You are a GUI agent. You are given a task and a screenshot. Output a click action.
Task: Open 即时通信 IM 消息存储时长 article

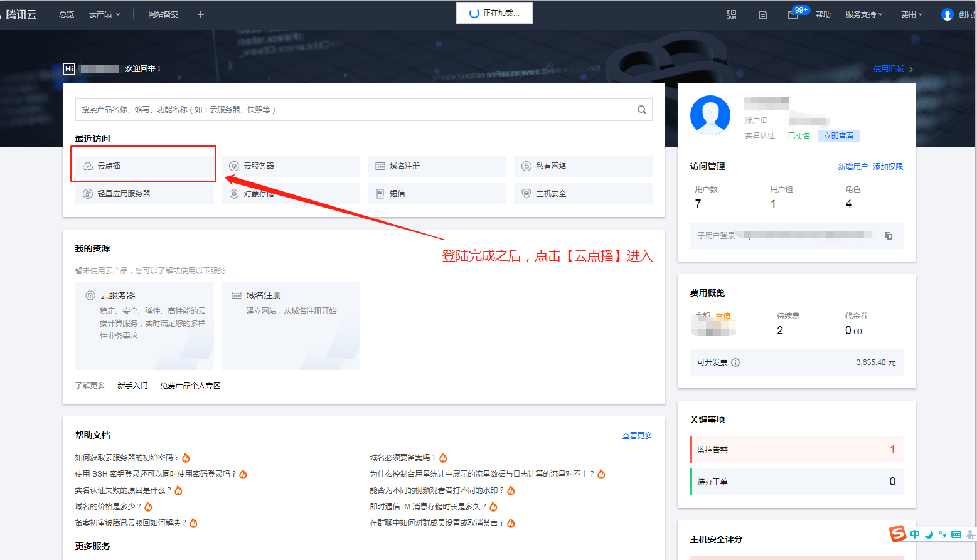tap(428, 507)
